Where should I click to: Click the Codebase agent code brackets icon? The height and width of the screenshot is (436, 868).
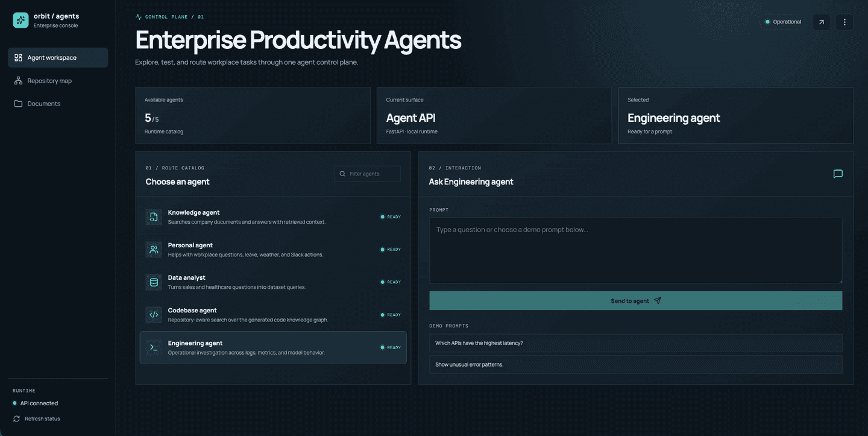154,315
